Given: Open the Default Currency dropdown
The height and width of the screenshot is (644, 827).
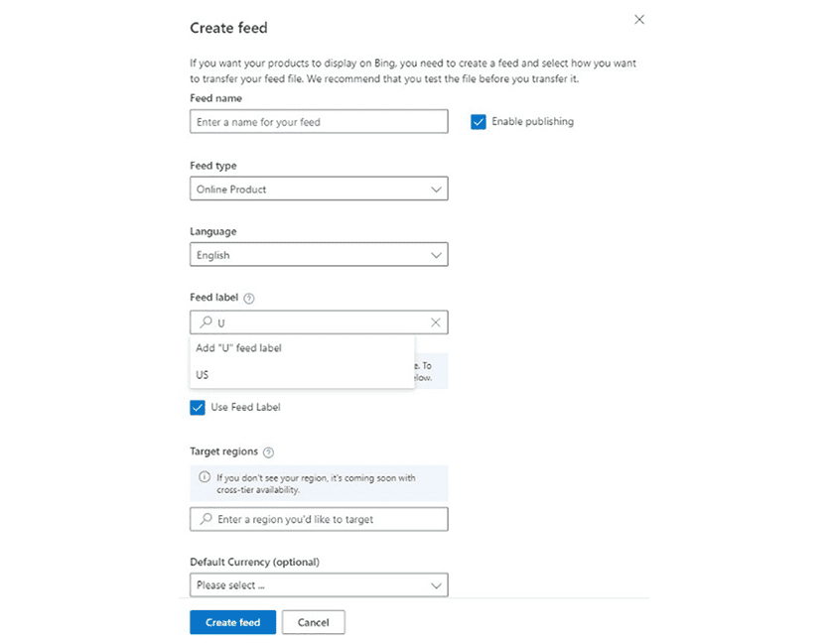Looking at the screenshot, I should tap(318, 584).
